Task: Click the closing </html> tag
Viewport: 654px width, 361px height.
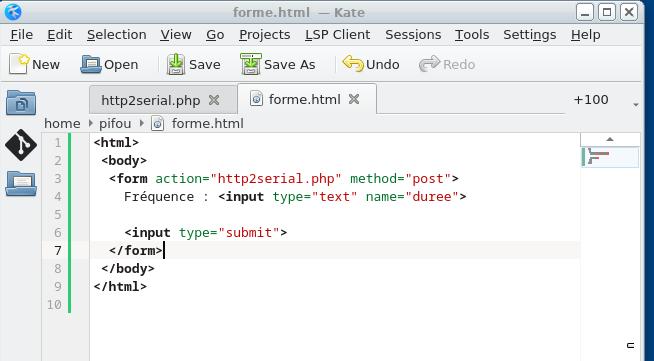Action: tap(121, 286)
